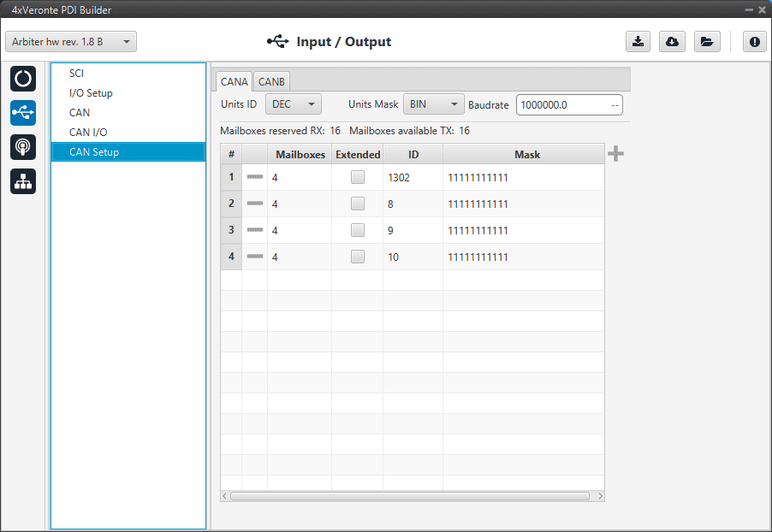Open the network hierarchy sidebar icon
Image resolution: width=772 pixels, height=532 pixels.
click(x=22, y=181)
